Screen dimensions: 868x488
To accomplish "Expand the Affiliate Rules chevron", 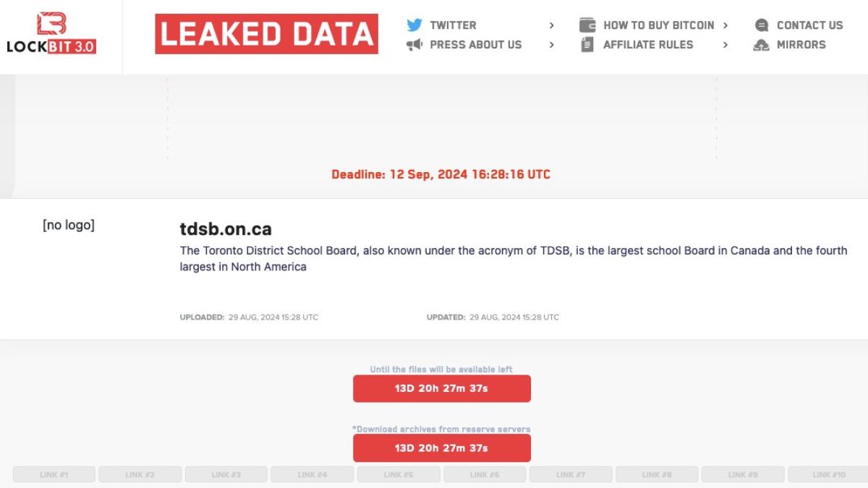I will coord(726,45).
